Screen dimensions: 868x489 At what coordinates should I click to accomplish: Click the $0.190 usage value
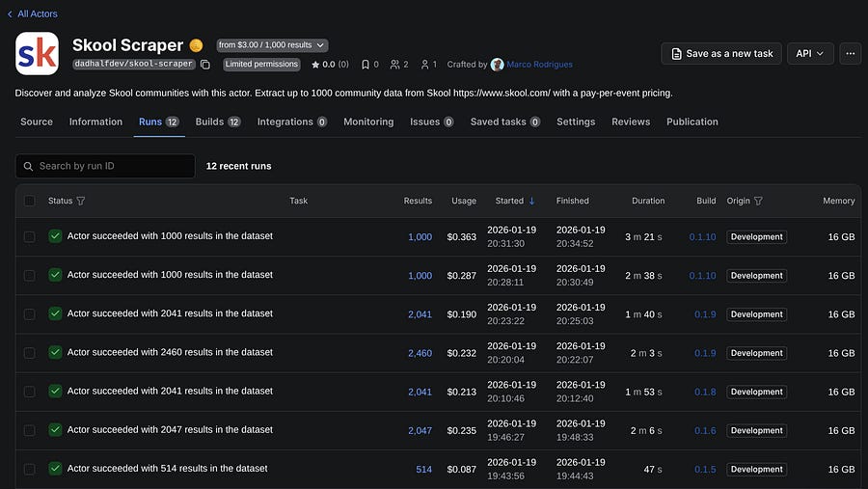pos(461,314)
